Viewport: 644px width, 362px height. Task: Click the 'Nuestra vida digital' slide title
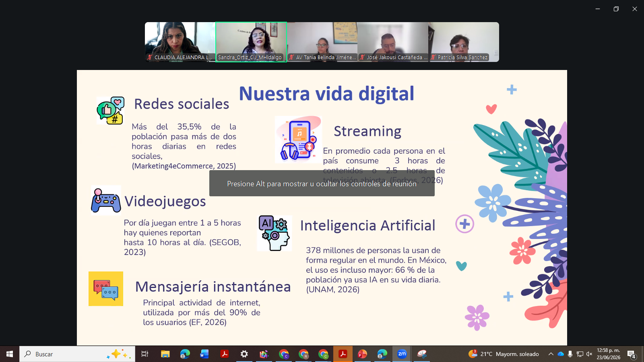pyautogui.click(x=326, y=93)
